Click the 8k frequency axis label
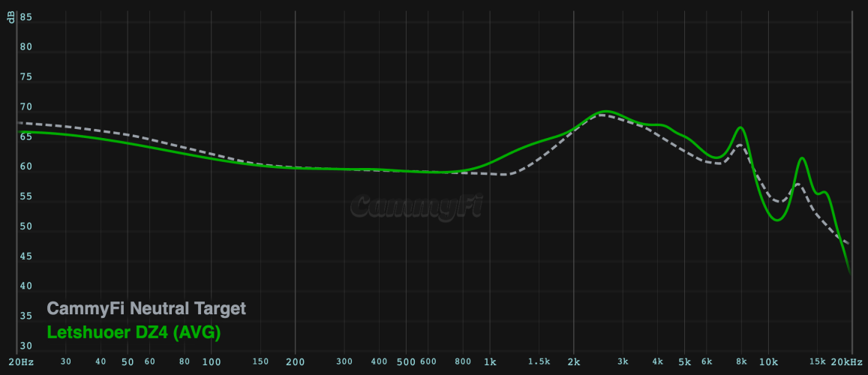The height and width of the screenshot is (375, 868). click(741, 361)
